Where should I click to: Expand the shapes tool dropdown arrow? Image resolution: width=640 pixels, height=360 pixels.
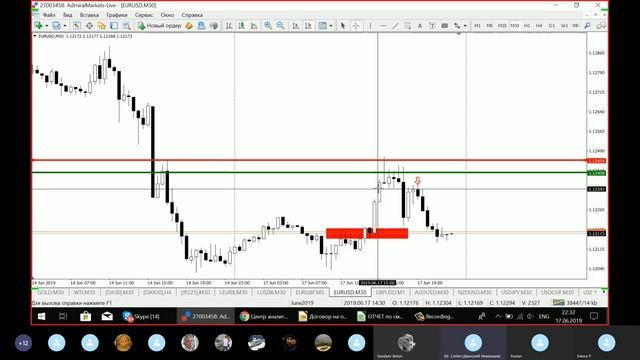pyautogui.click(x=465, y=26)
